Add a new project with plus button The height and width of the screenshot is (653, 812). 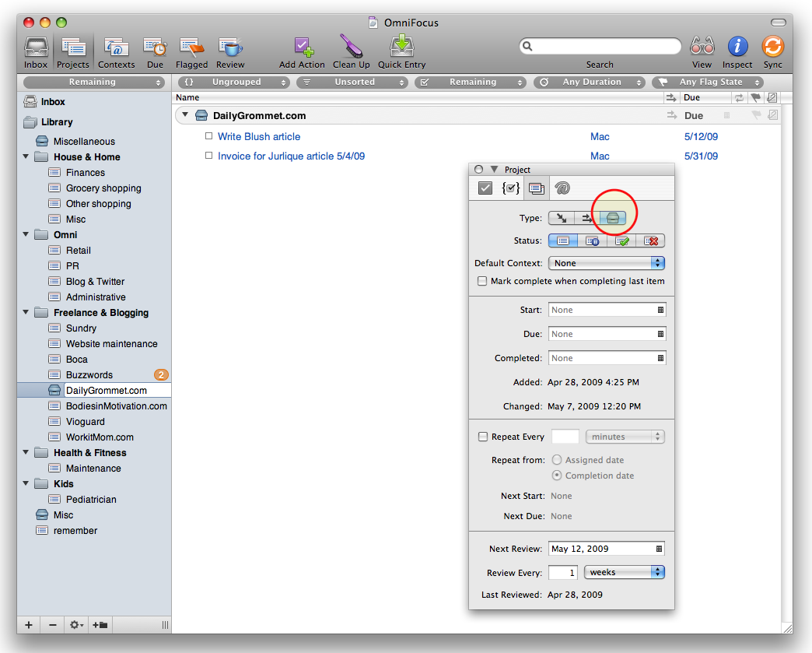click(29, 625)
